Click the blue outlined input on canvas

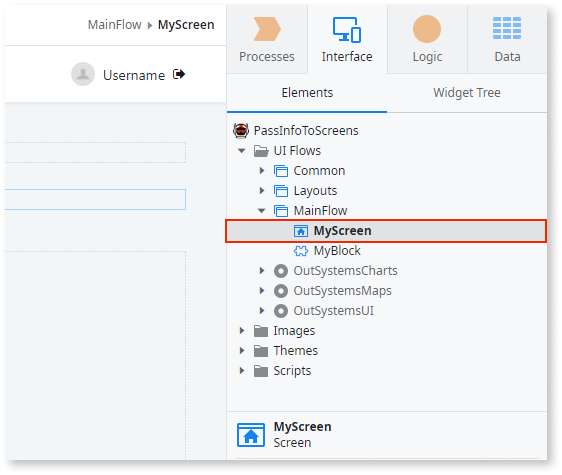tap(95, 199)
